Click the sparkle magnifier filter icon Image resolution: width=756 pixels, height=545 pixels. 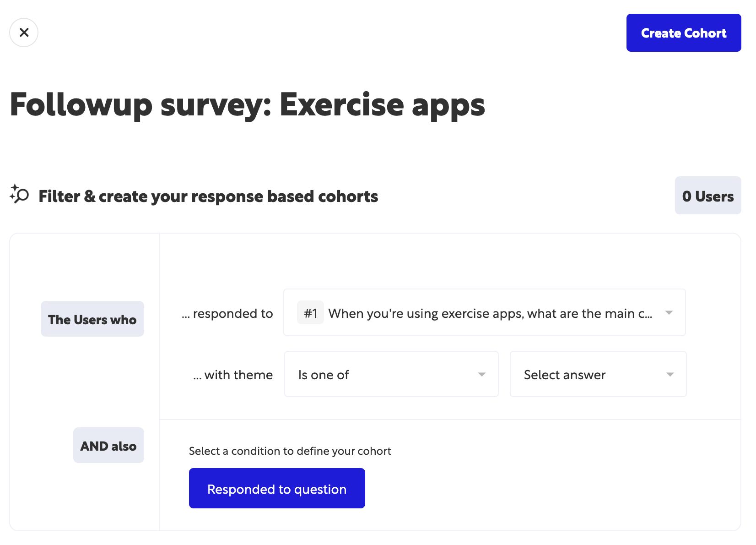(x=19, y=194)
